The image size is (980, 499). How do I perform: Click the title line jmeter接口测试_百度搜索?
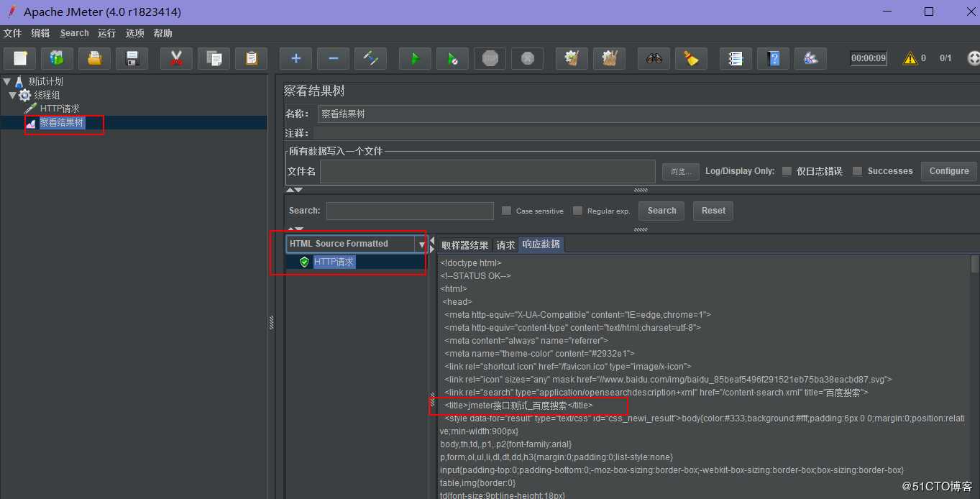pos(518,406)
